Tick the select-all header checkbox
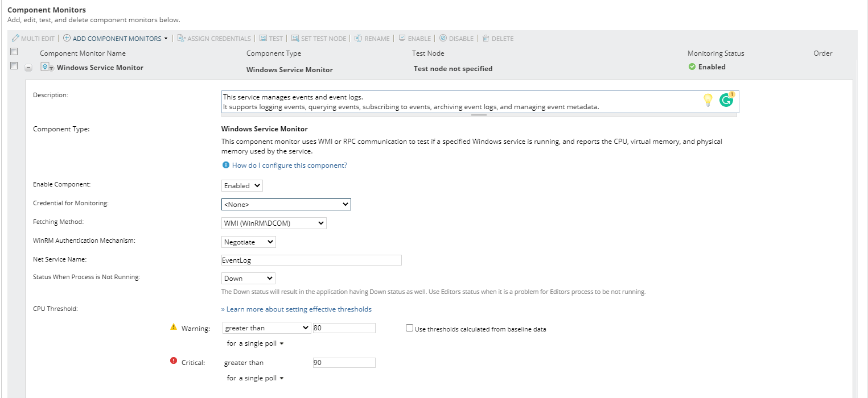Viewport: 868px width, 398px height. coord(14,52)
